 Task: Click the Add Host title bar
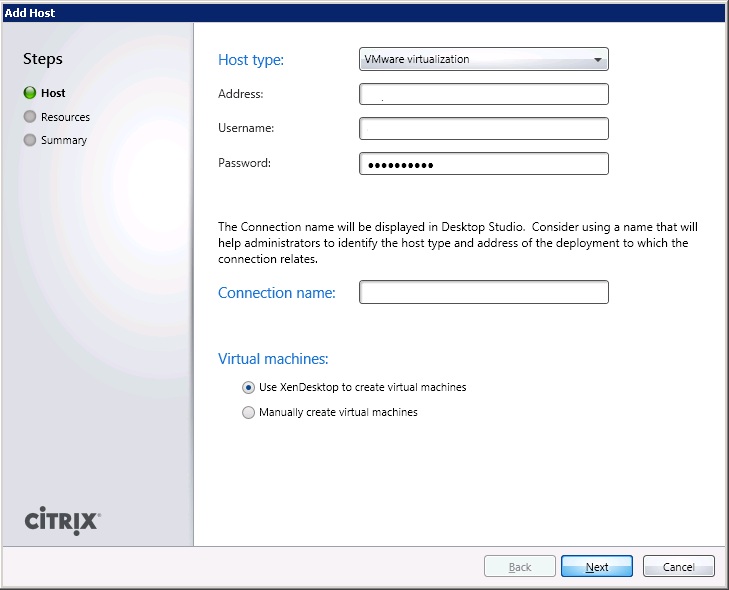364,13
